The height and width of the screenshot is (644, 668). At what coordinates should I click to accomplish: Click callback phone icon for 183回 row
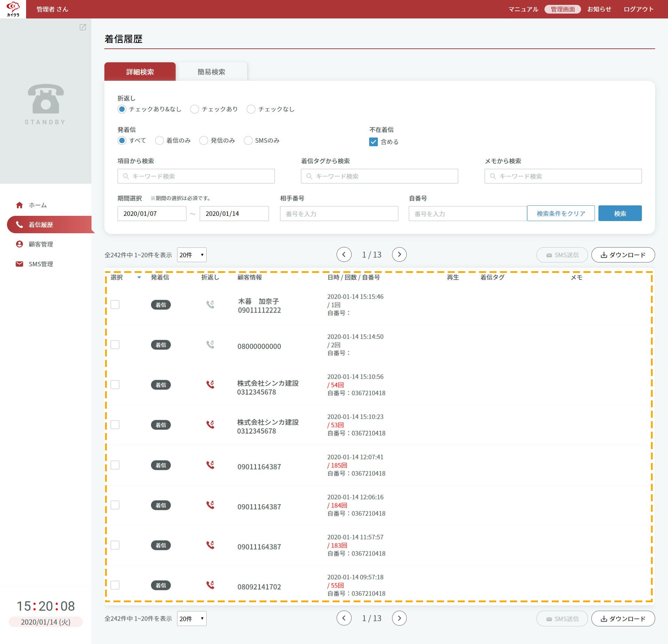point(210,545)
